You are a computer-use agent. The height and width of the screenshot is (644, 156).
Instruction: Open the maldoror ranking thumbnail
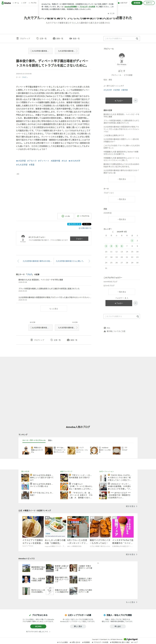pos(94,450)
